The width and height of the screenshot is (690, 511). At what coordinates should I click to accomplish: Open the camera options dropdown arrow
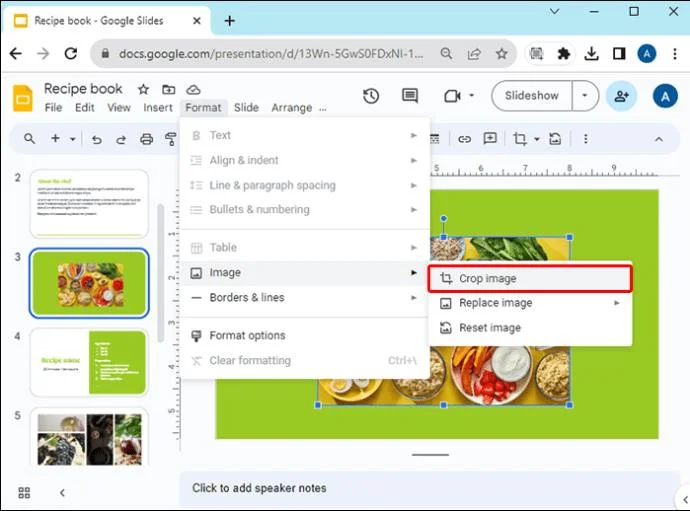[x=471, y=95]
